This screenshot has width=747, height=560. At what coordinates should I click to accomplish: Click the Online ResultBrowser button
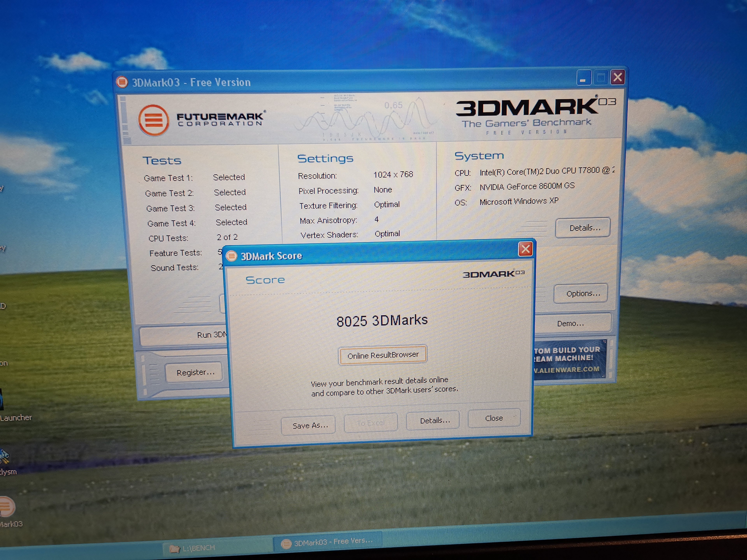tap(383, 355)
